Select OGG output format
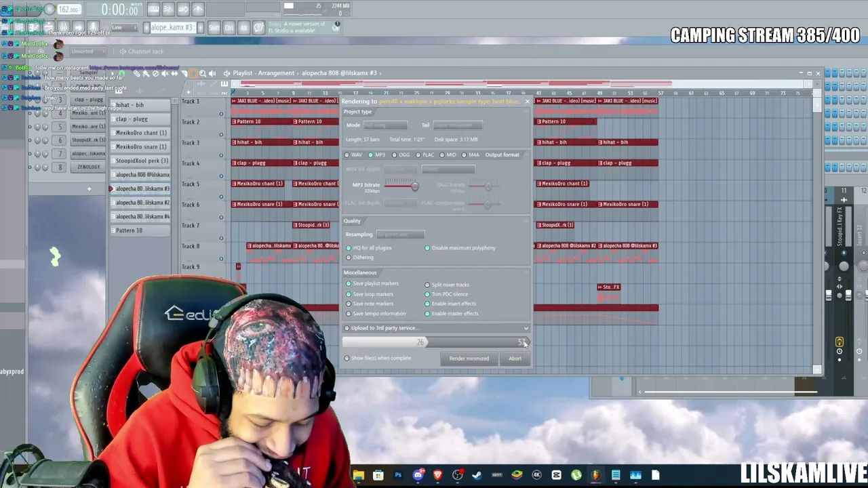The height and width of the screenshot is (488, 868). pos(401,155)
